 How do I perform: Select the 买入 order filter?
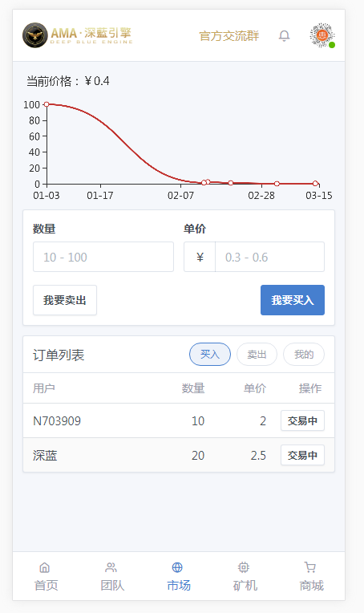click(210, 354)
